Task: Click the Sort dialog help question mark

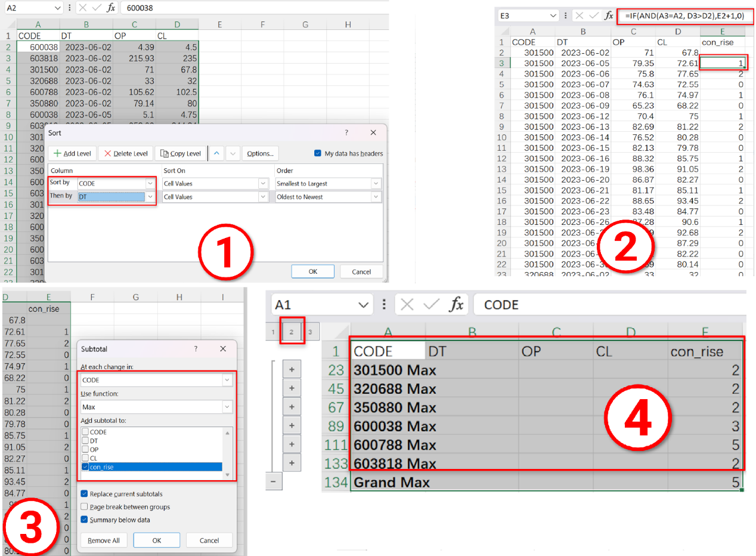Action: point(346,132)
